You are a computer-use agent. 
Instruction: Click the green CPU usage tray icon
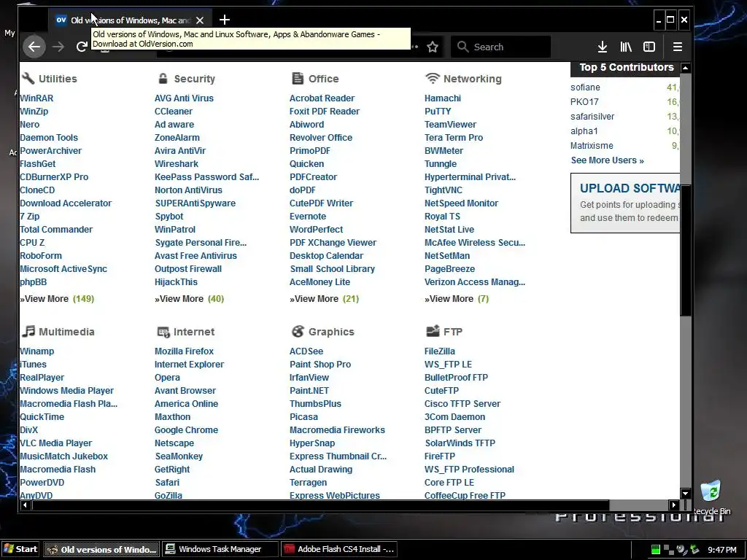656,550
